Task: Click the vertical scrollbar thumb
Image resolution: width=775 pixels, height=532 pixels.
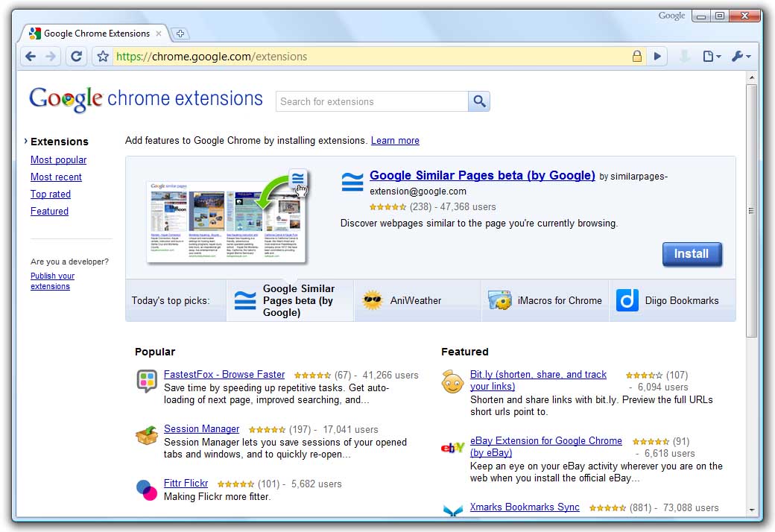Action: [752, 211]
